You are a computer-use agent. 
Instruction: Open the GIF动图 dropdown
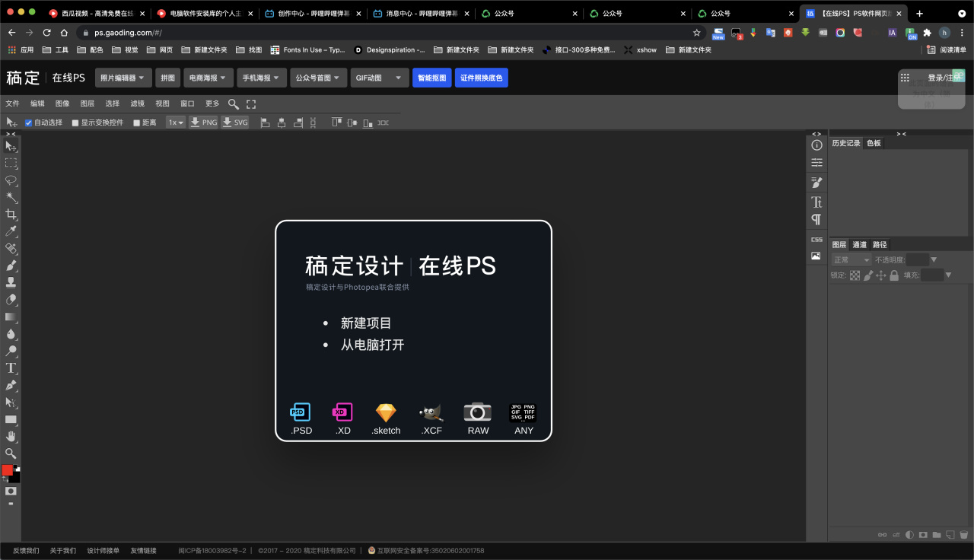pos(380,78)
